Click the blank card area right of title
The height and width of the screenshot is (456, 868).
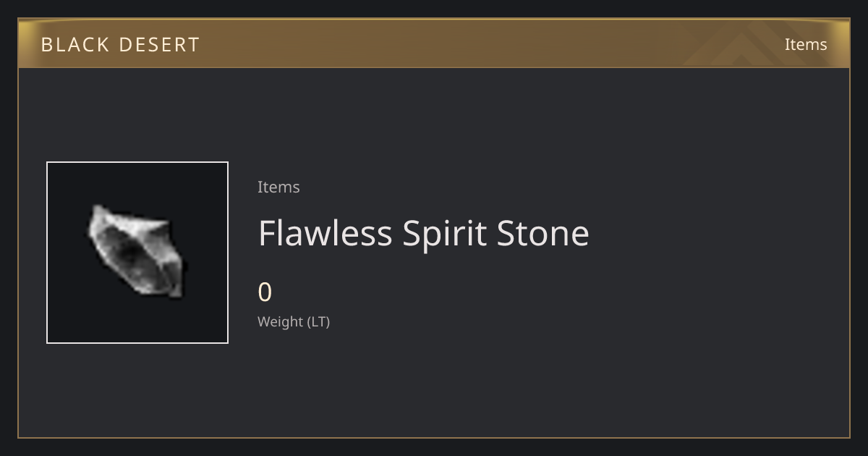(x=716, y=233)
